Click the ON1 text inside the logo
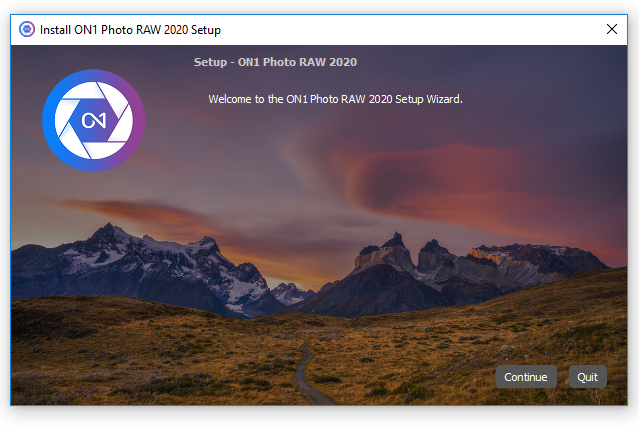This screenshot has height=429, width=639. tap(94, 121)
